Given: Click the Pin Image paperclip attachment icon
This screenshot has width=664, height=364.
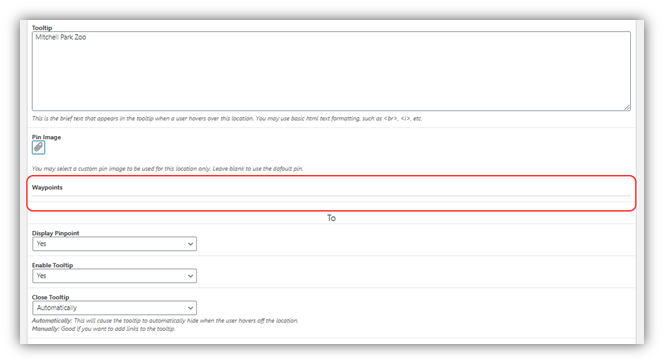Looking at the screenshot, I should [x=38, y=147].
